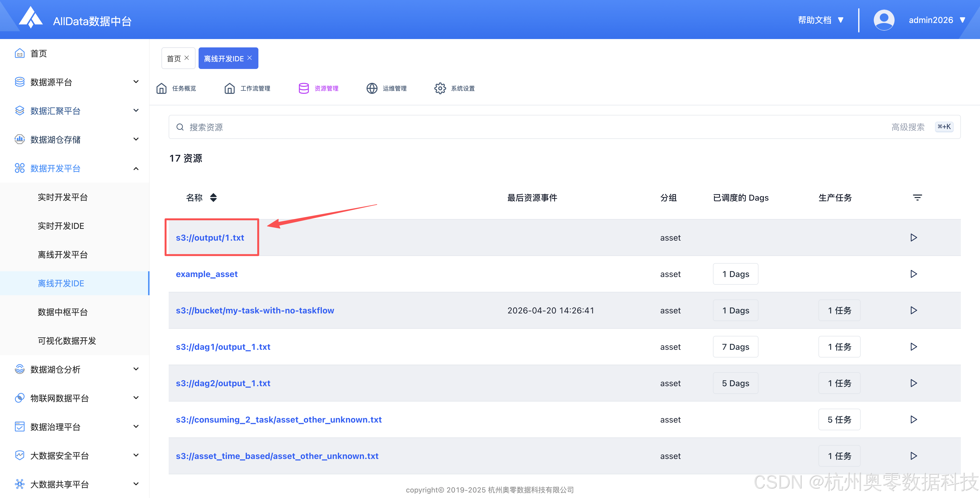Screen dimensions: 980x498
Task: Click the 首页 home icon in sidebar
Action: coord(20,53)
